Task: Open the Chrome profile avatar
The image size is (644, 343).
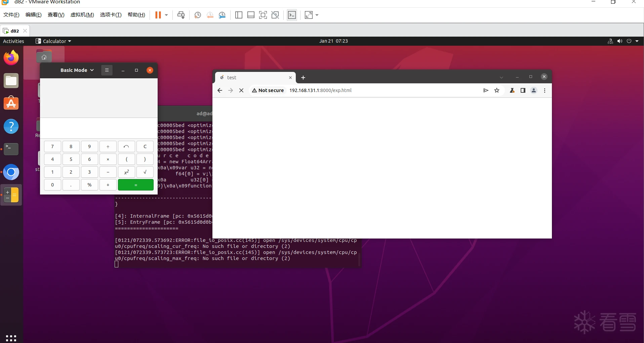Action: tap(534, 90)
